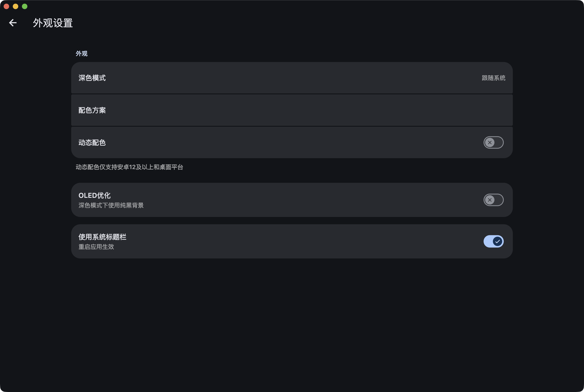Viewport: 584px width, 392px height.
Task: Maximize the window with the green button
Action: point(24,6)
